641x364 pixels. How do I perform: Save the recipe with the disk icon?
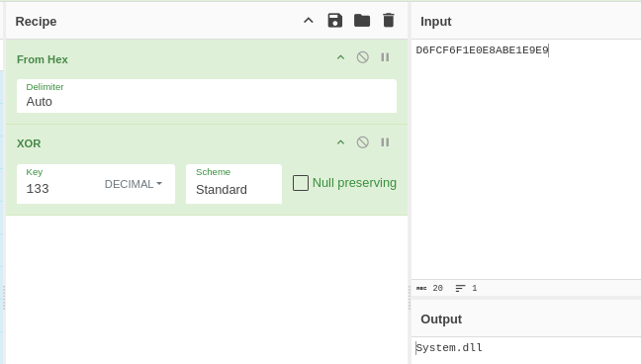(334, 21)
